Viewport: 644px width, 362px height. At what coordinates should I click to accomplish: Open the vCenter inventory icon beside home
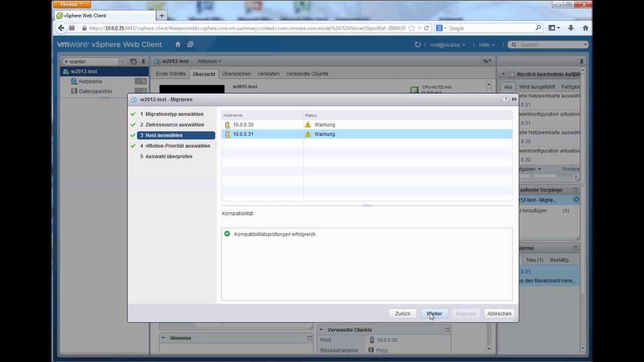point(190,44)
